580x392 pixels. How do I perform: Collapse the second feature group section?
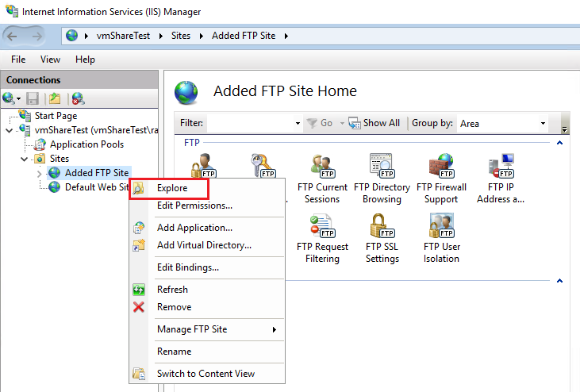click(559, 281)
